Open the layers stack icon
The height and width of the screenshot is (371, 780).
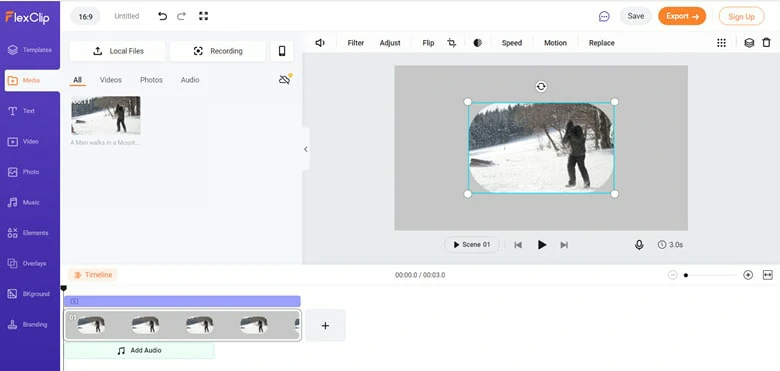point(749,43)
